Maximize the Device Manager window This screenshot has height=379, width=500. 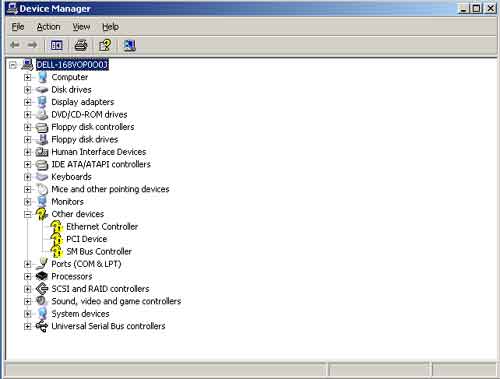click(477, 8)
